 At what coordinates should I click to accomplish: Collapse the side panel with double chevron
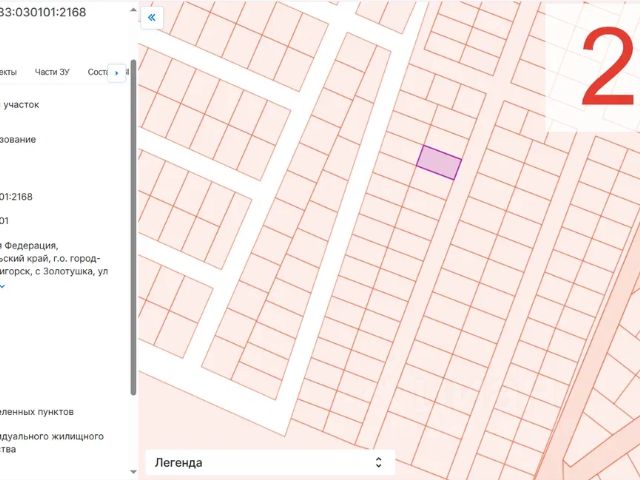pyautogui.click(x=152, y=18)
